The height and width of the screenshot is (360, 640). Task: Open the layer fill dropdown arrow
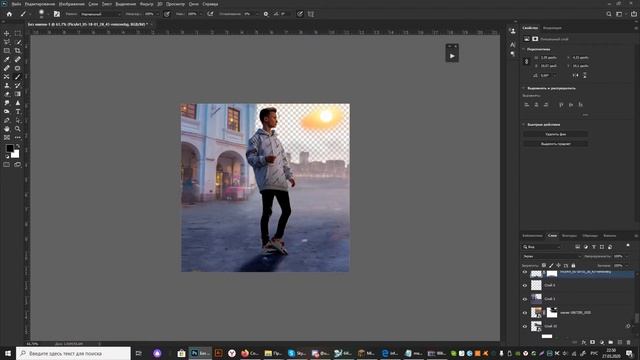point(627,266)
